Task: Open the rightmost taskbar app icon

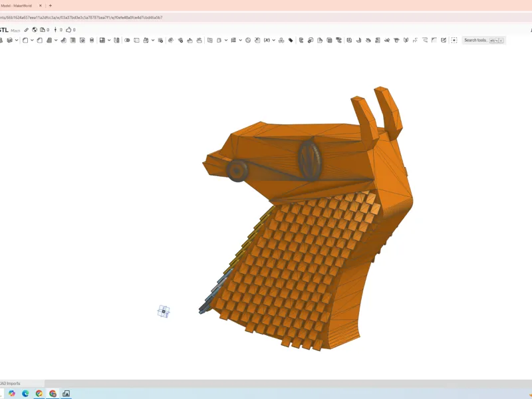Action: [66, 393]
